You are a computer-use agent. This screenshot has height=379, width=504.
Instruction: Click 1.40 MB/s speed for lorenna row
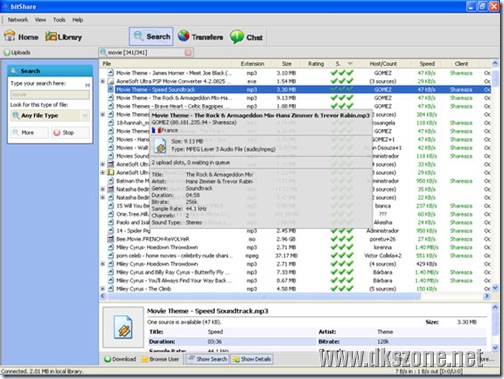click(427, 247)
